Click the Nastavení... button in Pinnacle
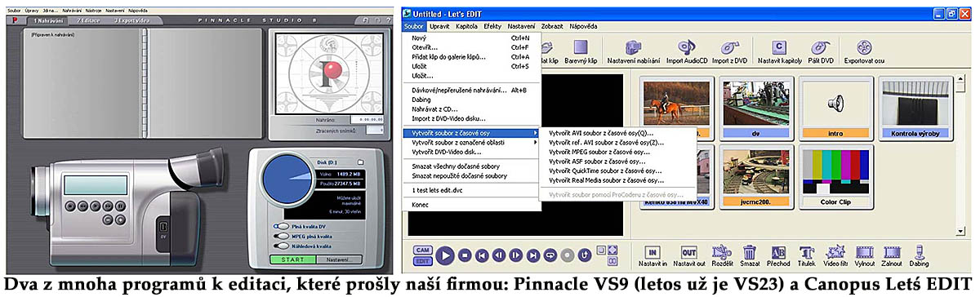Viewport: 980px width, 297px height. 340,260
